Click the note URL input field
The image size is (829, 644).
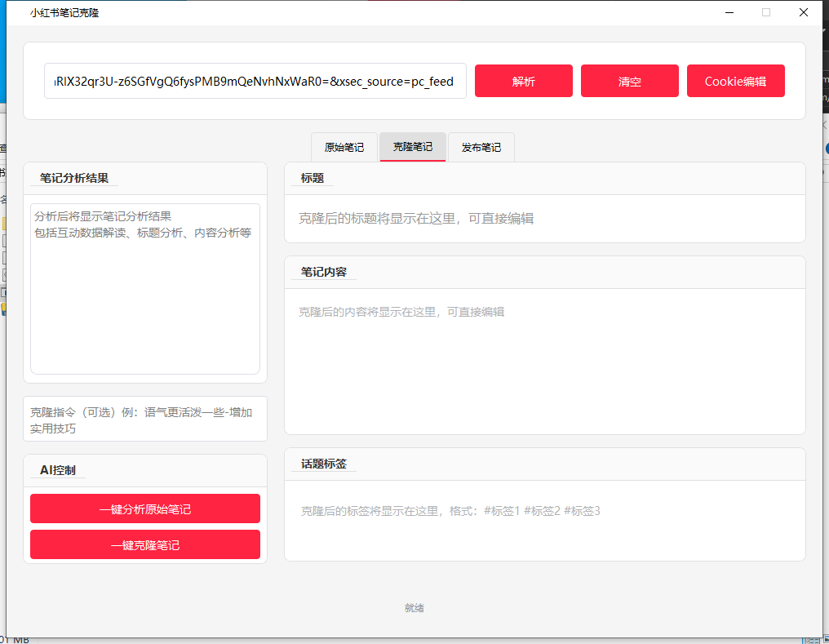[x=255, y=81]
